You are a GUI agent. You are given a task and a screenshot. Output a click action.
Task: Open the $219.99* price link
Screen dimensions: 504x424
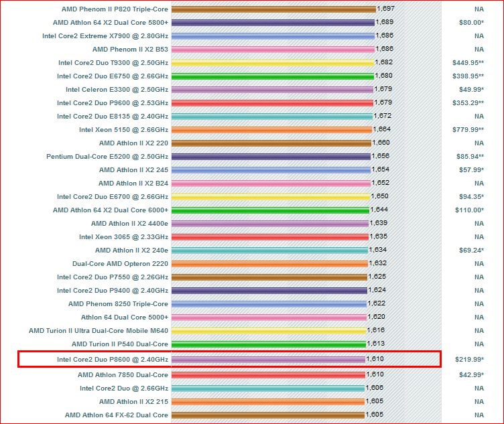[470, 360]
